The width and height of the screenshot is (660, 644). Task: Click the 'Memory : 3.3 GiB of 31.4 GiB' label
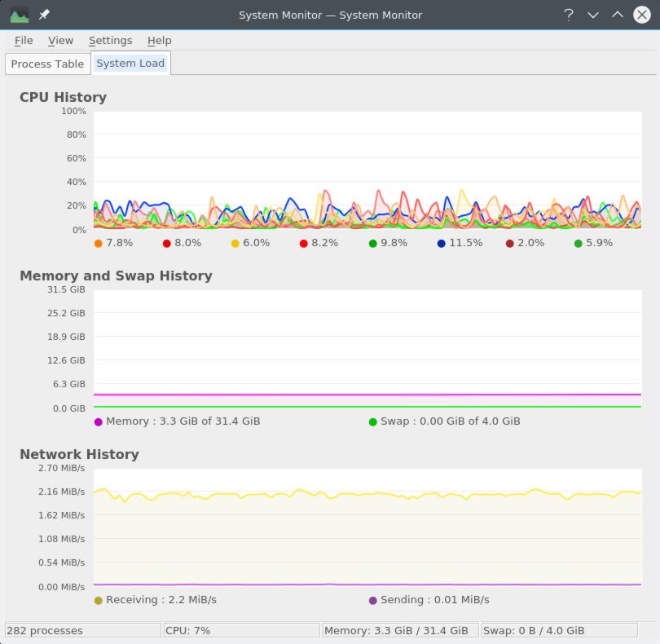[183, 421]
